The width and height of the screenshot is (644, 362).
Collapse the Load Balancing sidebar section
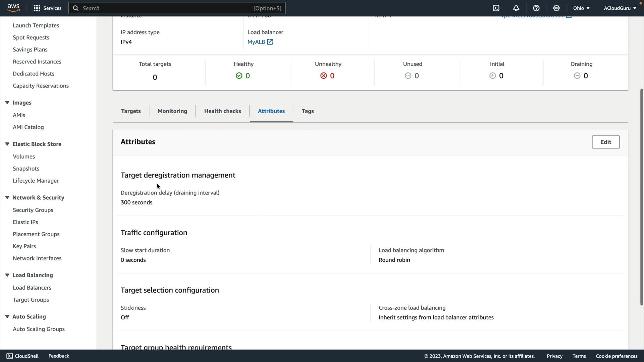click(x=7, y=275)
